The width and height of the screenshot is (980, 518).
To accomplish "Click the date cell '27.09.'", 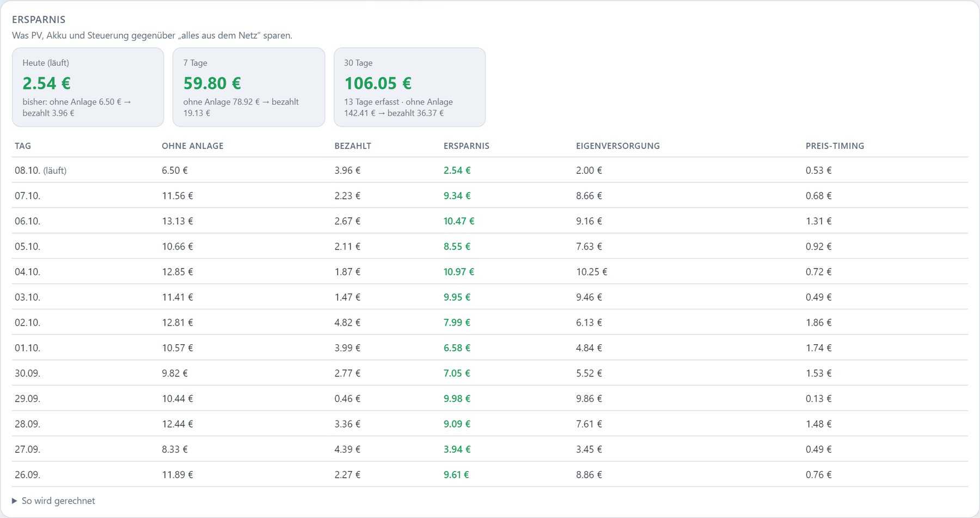I will (x=28, y=449).
